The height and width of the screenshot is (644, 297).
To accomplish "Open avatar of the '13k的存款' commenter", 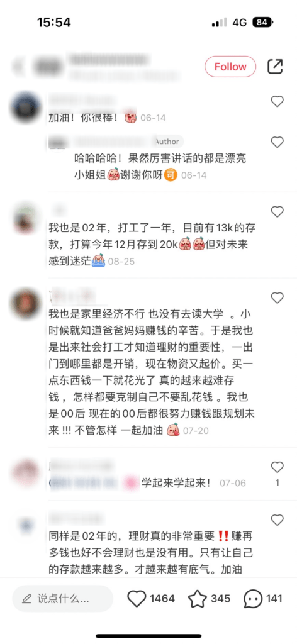I will pyautogui.click(x=26, y=218).
